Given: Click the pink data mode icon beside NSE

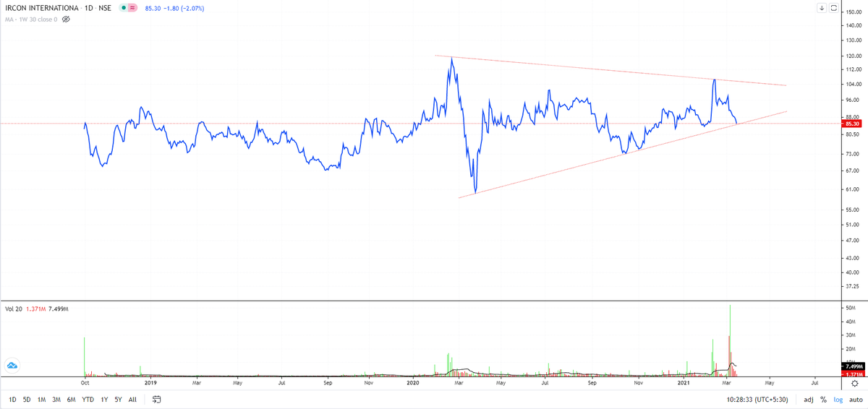Looking at the screenshot, I should click(133, 8).
